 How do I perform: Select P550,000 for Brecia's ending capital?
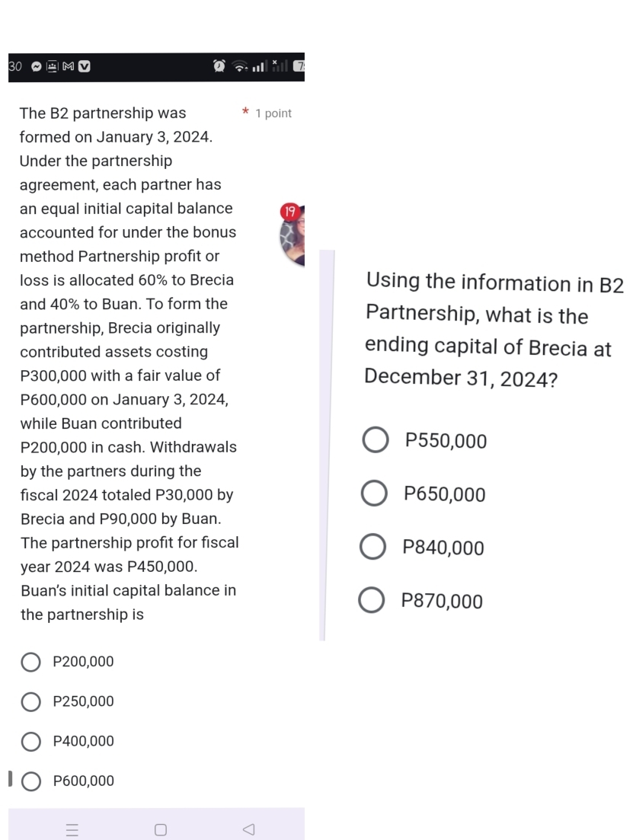[375, 440]
